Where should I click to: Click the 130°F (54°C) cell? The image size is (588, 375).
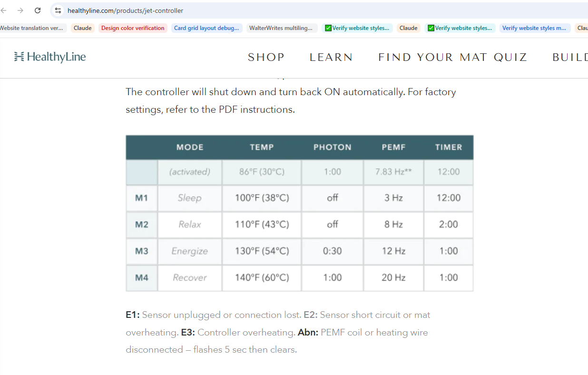point(262,251)
